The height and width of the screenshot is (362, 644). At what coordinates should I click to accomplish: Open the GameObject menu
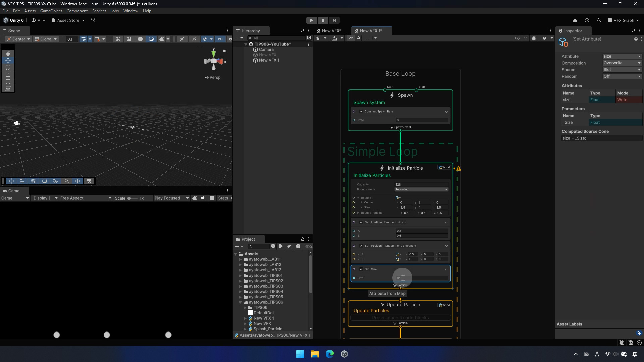[51, 11]
